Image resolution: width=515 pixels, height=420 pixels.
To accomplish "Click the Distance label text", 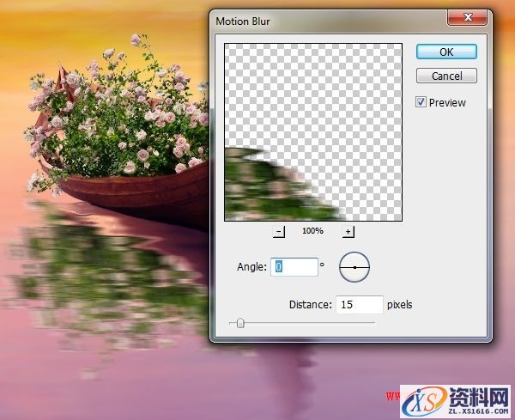I will [x=309, y=304].
